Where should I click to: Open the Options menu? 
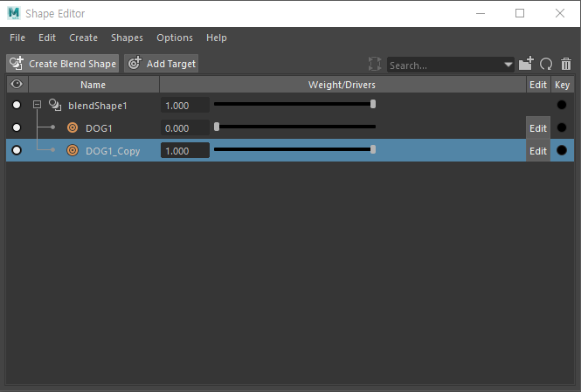coord(175,38)
